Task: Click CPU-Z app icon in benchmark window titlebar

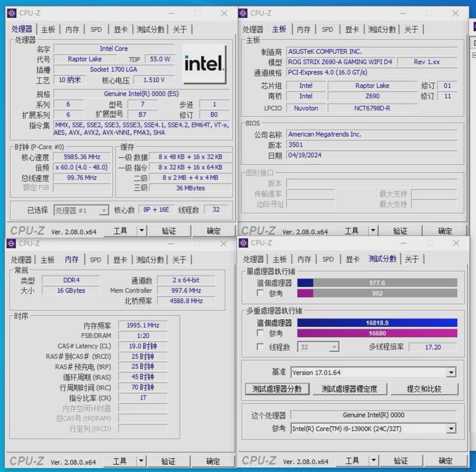Action: coord(243,242)
